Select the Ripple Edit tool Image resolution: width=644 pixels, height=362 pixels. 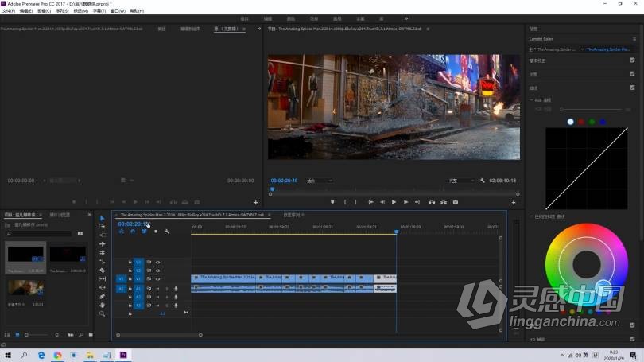click(x=103, y=235)
